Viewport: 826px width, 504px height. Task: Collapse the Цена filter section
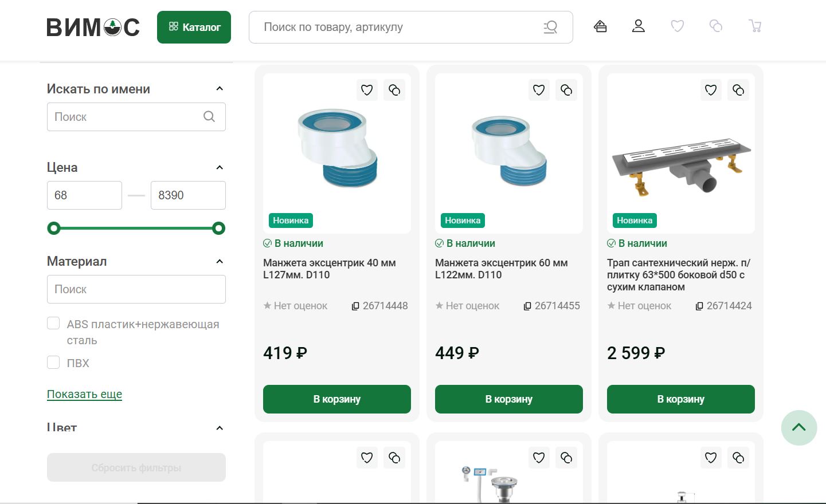(220, 168)
